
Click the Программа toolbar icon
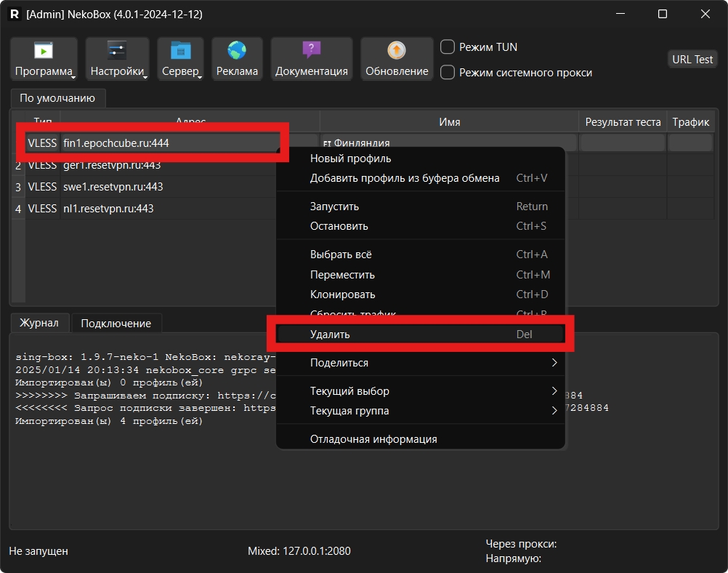(x=44, y=51)
